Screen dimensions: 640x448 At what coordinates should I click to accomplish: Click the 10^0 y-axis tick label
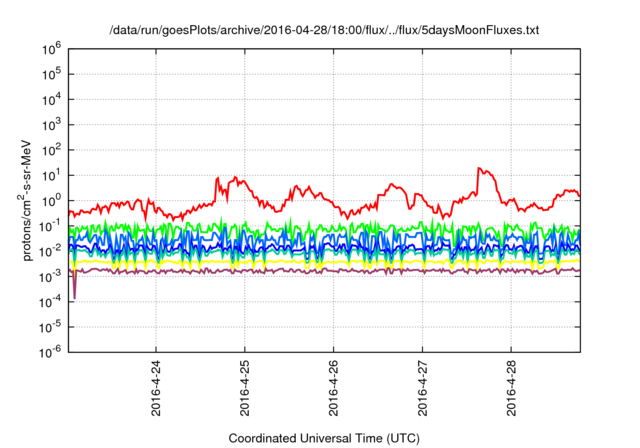point(51,201)
